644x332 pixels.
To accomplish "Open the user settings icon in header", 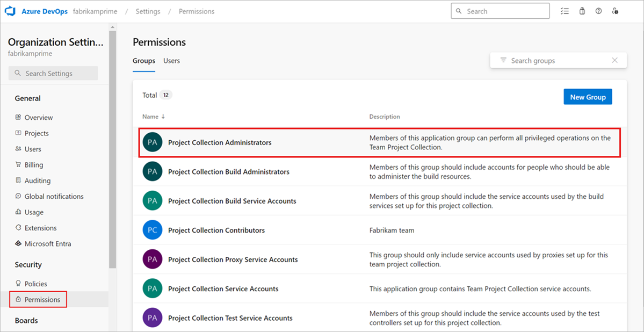I will pos(615,11).
